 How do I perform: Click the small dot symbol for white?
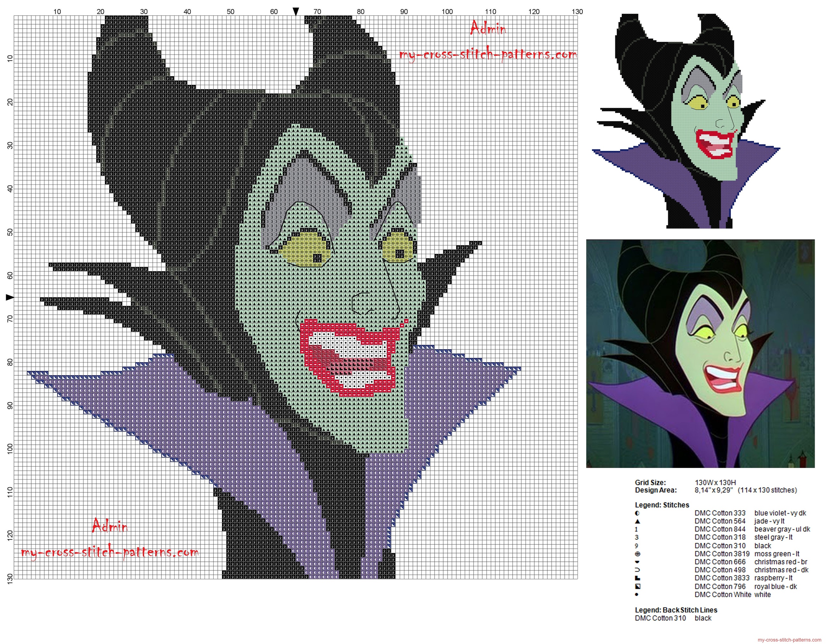coord(637,594)
